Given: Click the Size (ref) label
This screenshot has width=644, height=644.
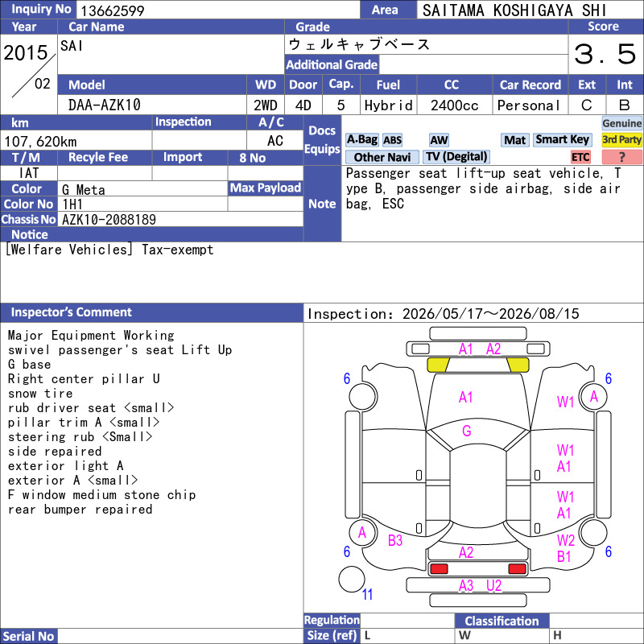Looking at the screenshot, I should [x=332, y=635].
